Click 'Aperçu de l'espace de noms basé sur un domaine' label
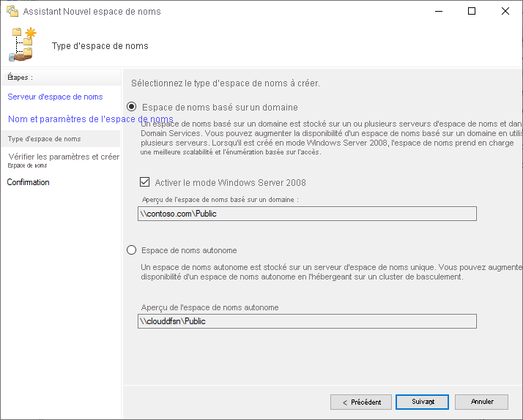523x420 pixels. click(x=220, y=200)
